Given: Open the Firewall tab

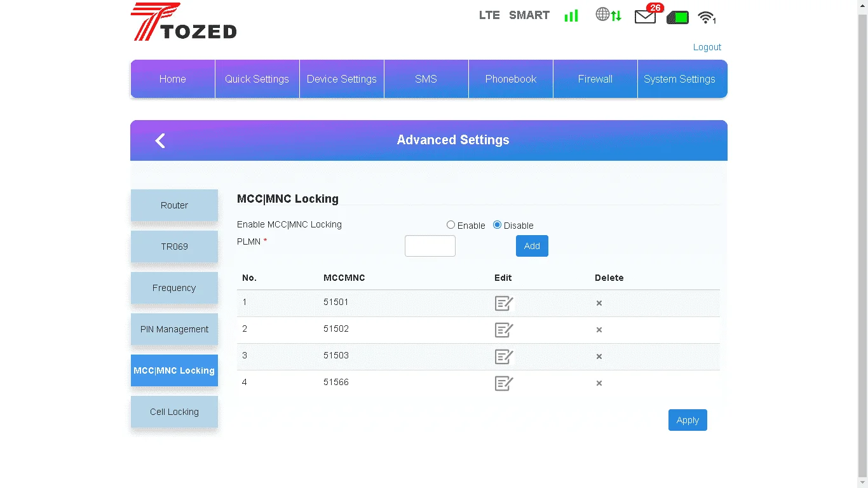Looking at the screenshot, I should coord(595,79).
